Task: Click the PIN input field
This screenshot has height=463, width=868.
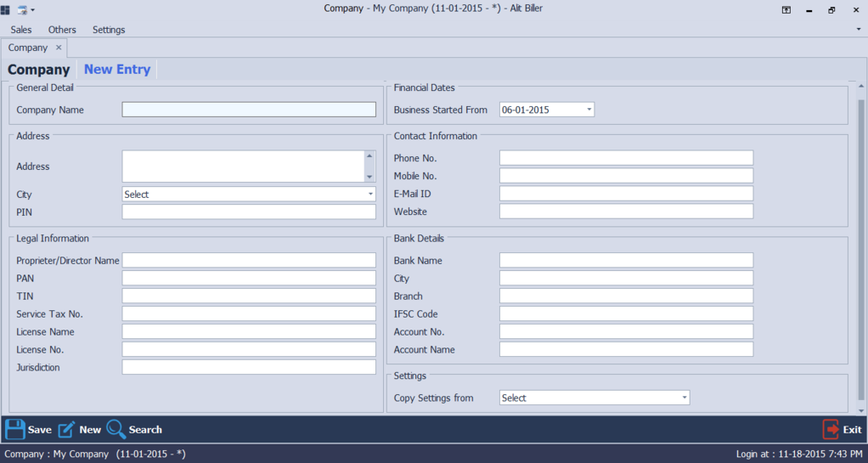Action: tap(249, 212)
